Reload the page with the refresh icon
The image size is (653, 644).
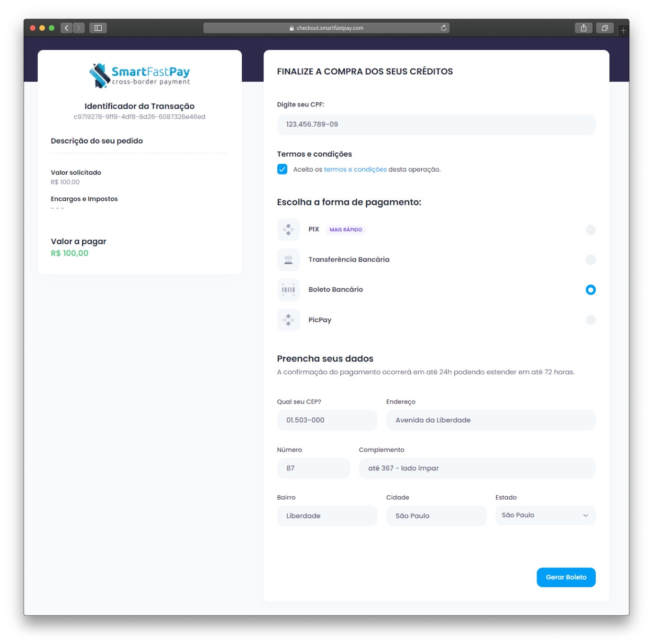pyautogui.click(x=443, y=28)
